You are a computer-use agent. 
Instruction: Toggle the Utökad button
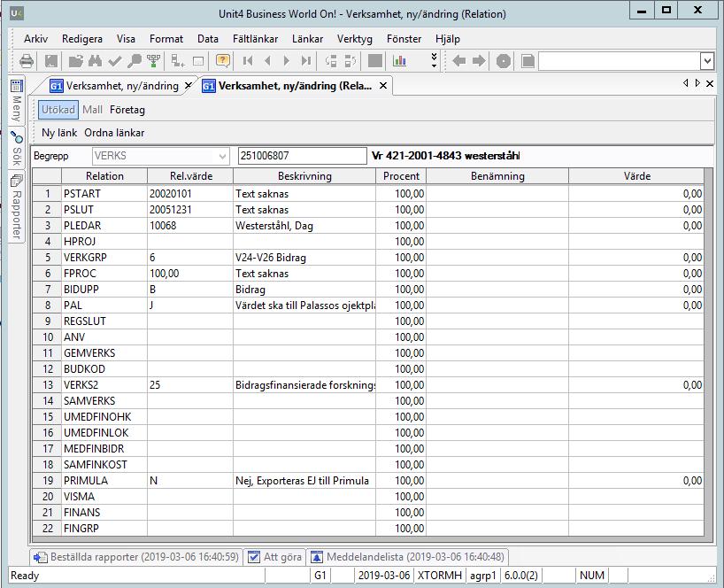58,110
